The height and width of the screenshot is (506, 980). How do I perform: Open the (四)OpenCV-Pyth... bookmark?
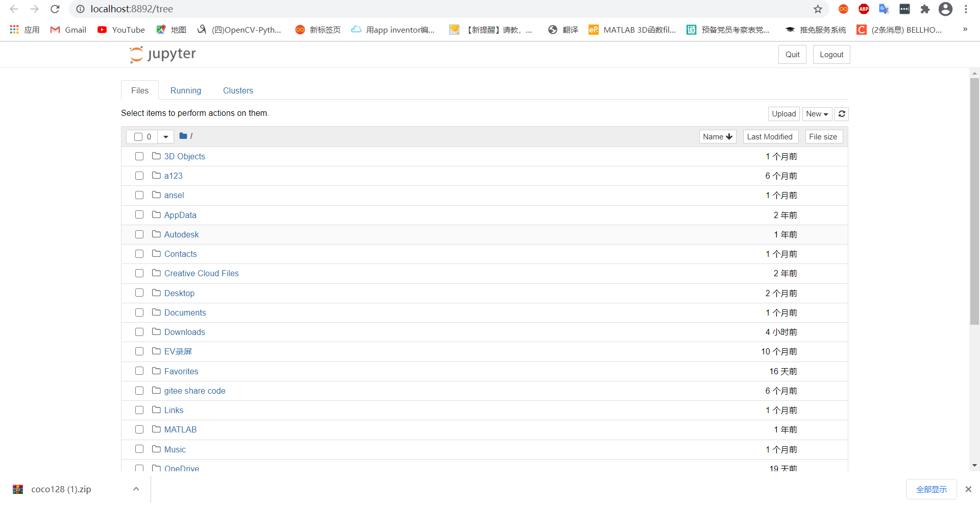239,30
